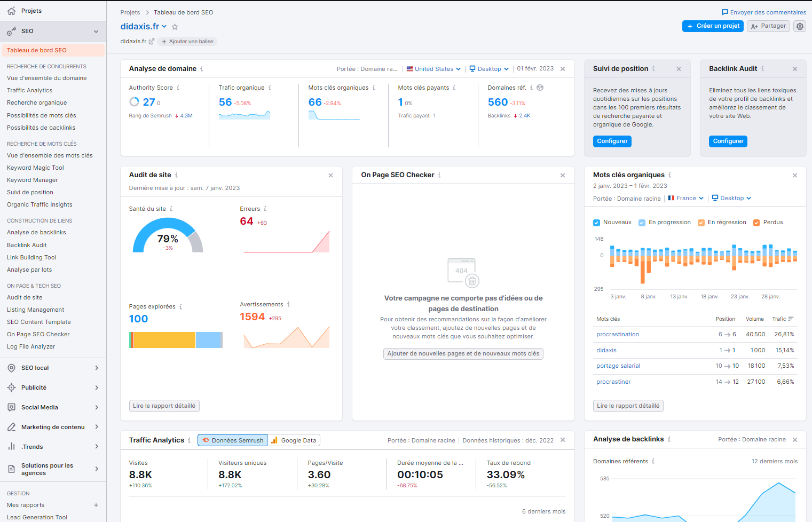Select Tableau de bord SEO menu item

coord(53,50)
